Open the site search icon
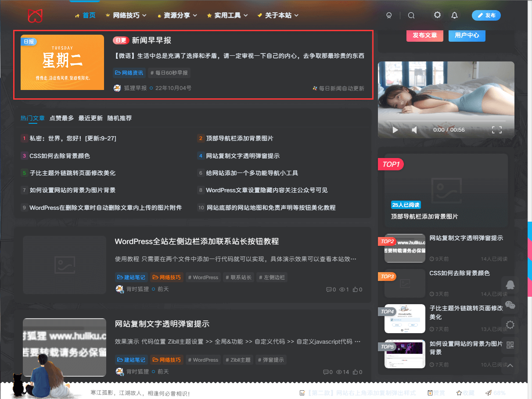 411,15
